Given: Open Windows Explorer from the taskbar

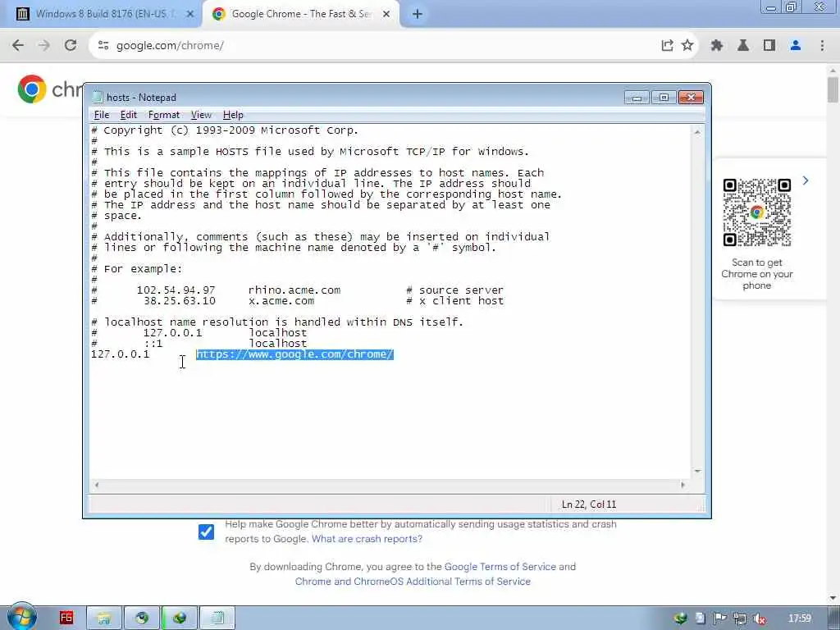Looking at the screenshot, I should click(104, 619).
